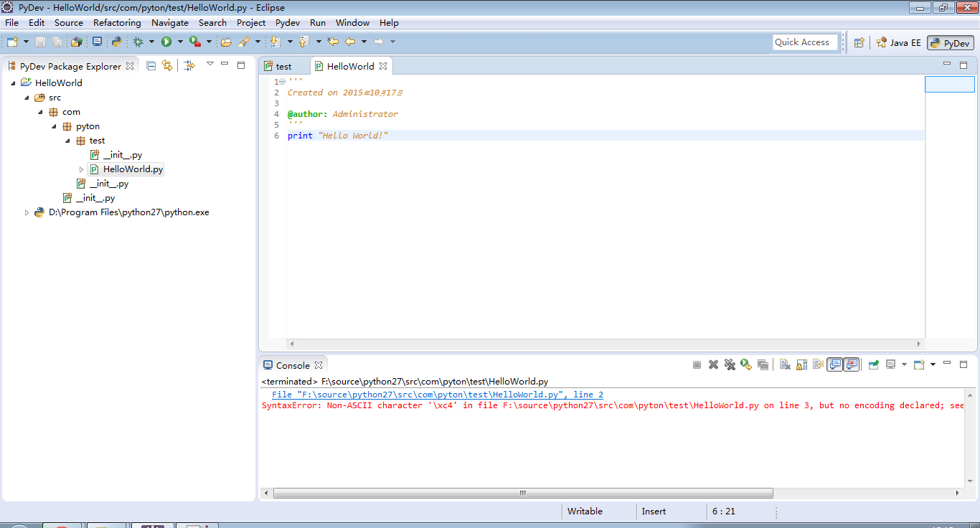Expand the python.exe interpreter node
Image resolution: width=980 pixels, height=528 pixels.
coord(27,212)
